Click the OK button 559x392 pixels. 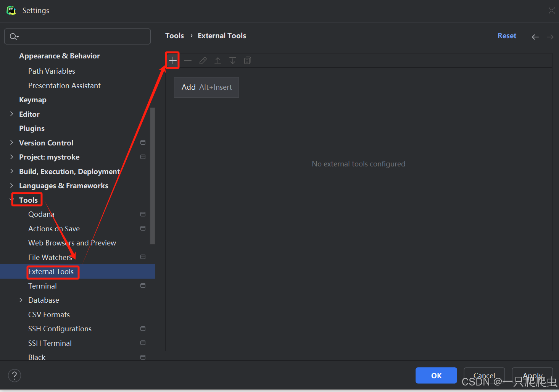click(436, 376)
